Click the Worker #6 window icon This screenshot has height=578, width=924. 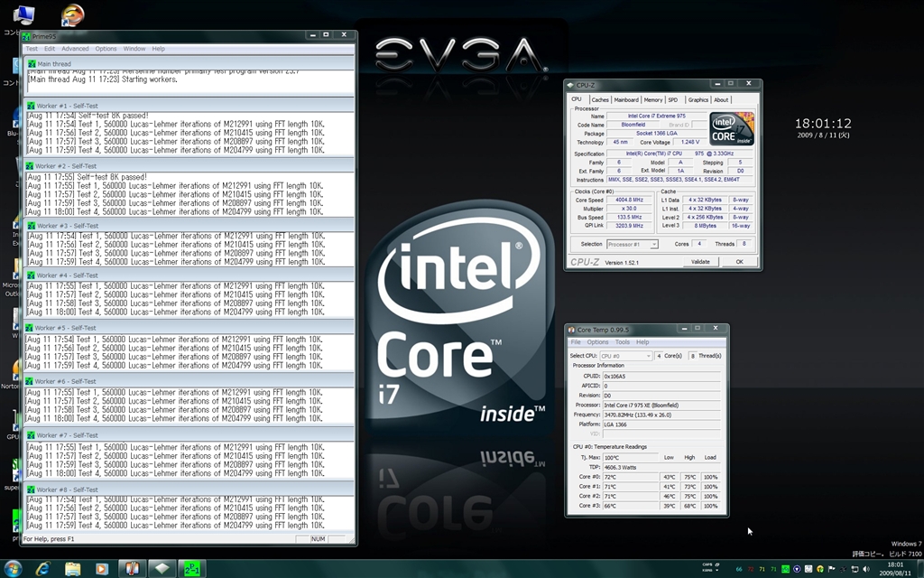[30, 381]
